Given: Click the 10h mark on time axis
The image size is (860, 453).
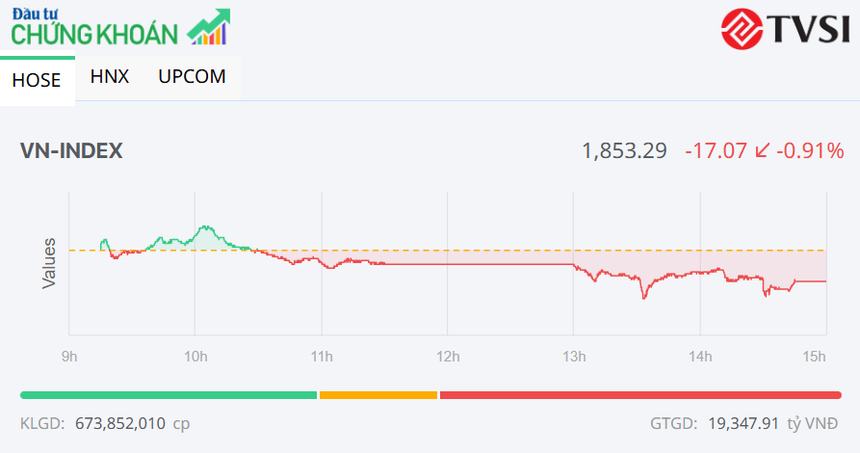Looking at the screenshot, I should [195, 356].
